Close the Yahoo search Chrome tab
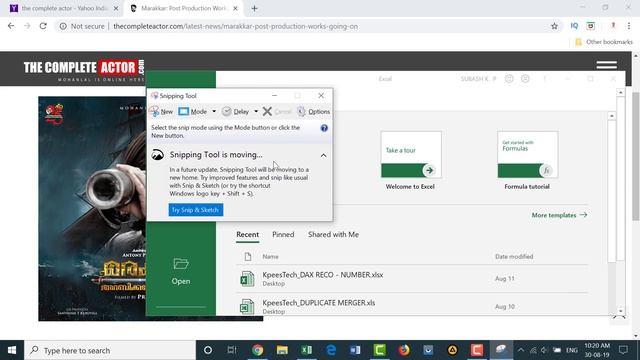Screen dimensions: 640x360 coord(116,8)
